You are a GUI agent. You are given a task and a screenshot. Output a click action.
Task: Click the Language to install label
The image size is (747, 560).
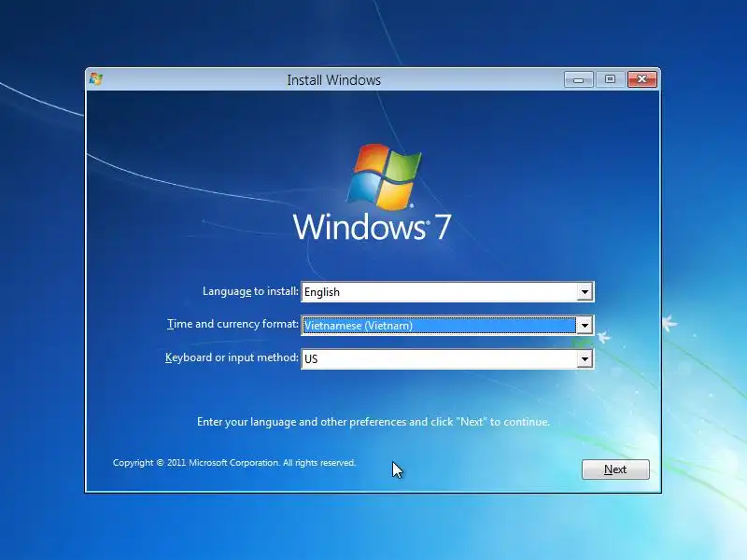250,291
